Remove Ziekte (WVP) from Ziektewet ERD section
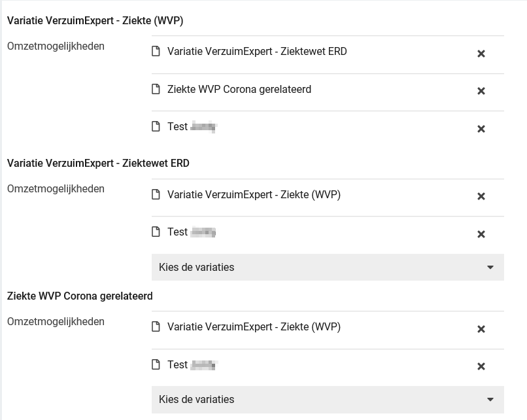This screenshot has width=527, height=420. (x=481, y=196)
